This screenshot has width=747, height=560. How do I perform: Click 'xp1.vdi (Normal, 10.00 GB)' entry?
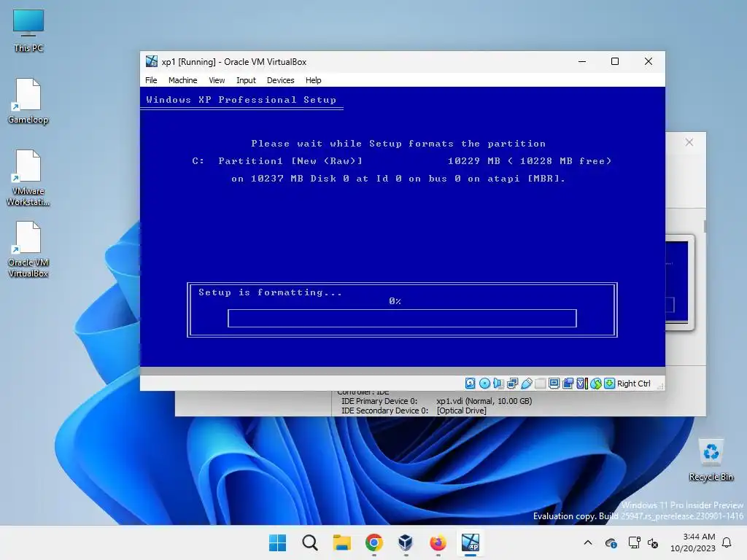(484, 401)
